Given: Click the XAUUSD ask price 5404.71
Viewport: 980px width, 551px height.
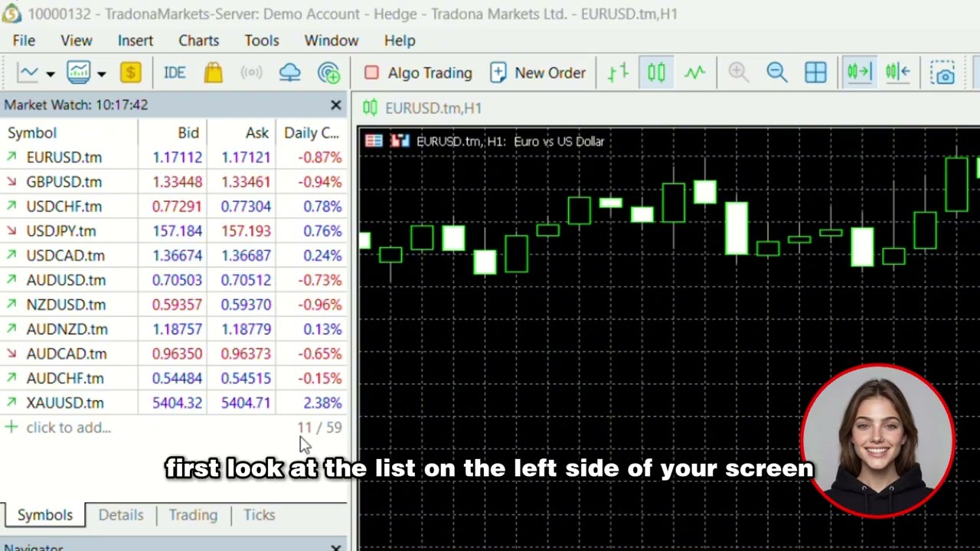Looking at the screenshot, I should (x=246, y=403).
